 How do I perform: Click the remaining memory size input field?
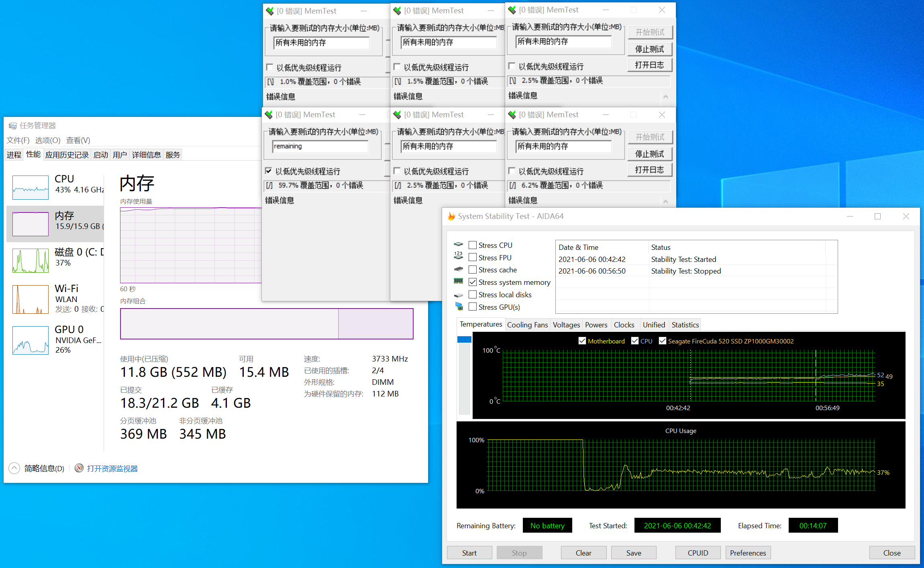pos(320,146)
